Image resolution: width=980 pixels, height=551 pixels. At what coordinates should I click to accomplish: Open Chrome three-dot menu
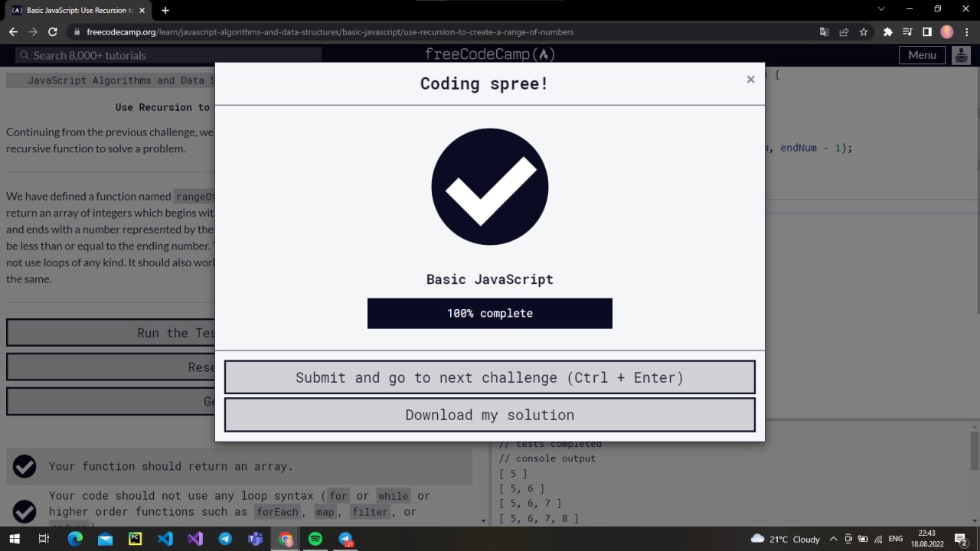coord(966,32)
